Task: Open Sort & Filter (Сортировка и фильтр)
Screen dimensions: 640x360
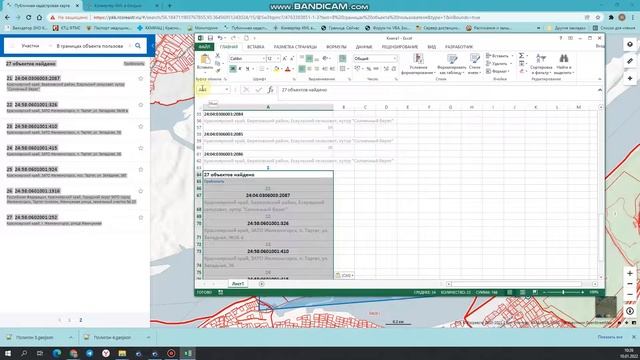Action: 541,64
